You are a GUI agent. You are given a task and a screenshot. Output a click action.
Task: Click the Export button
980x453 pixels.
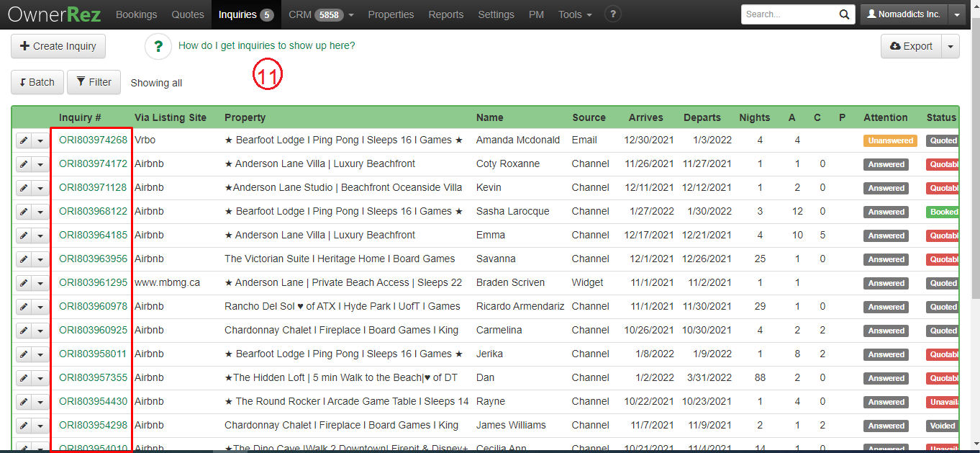pyautogui.click(x=911, y=46)
